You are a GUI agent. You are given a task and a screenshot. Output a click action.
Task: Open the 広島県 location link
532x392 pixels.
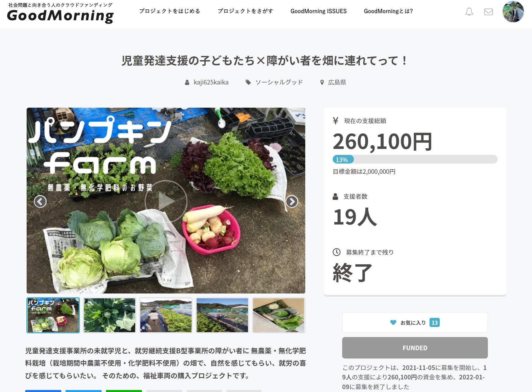click(x=337, y=82)
